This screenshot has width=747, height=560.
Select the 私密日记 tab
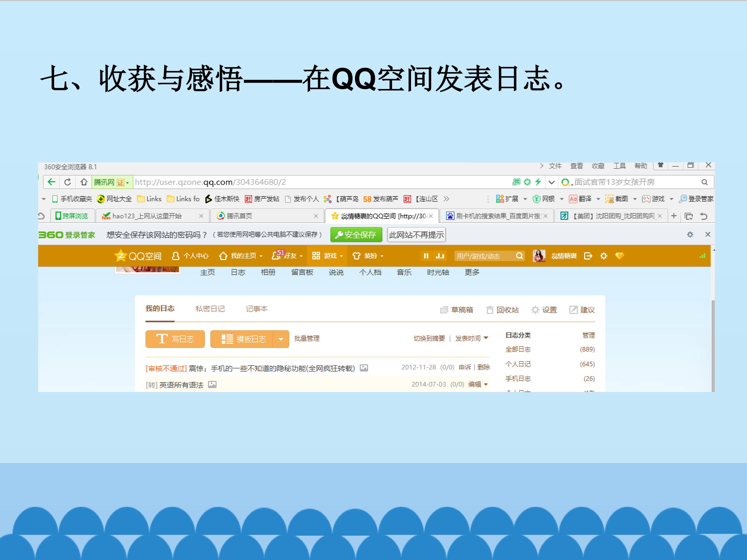210,309
